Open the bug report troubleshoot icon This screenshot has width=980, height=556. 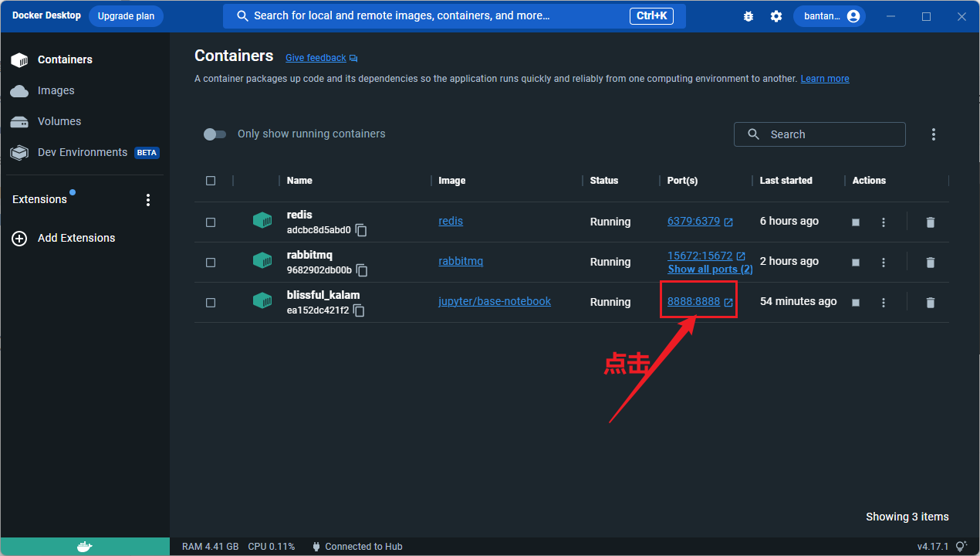(748, 16)
